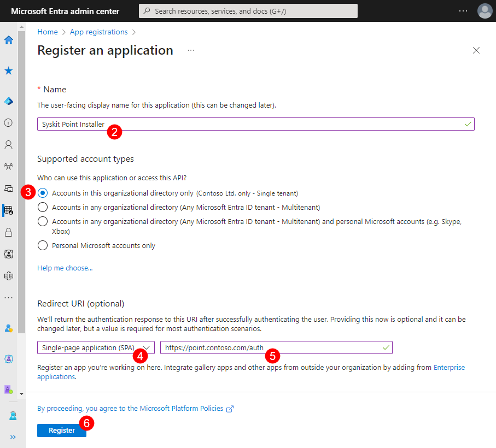Navigate to Home via the breadcrumb
The width and height of the screenshot is (496, 448).
pos(47,32)
